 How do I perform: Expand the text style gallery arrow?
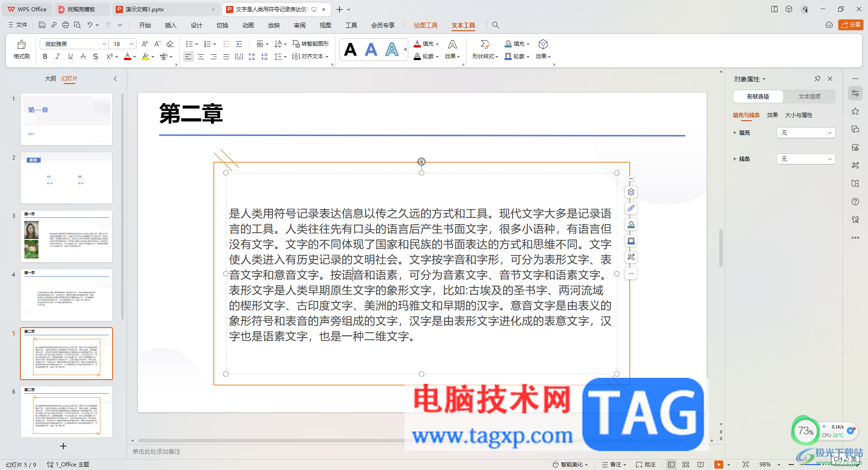pos(406,49)
